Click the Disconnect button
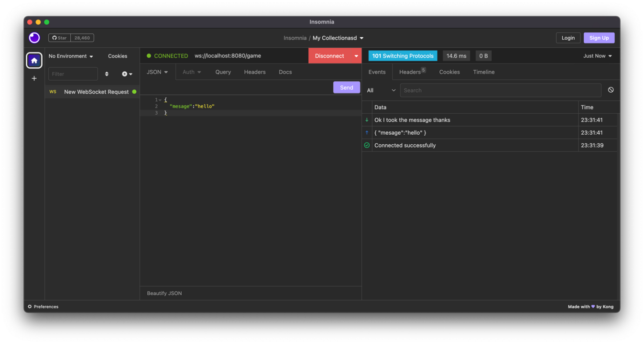The width and height of the screenshot is (644, 344). click(329, 56)
